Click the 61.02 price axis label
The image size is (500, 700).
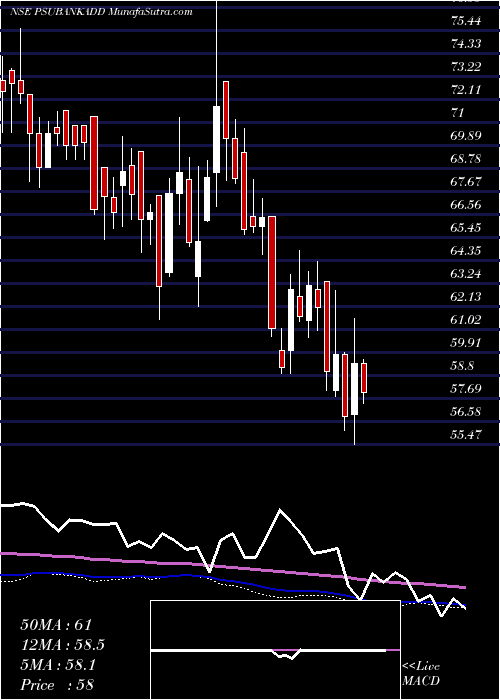click(466, 320)
